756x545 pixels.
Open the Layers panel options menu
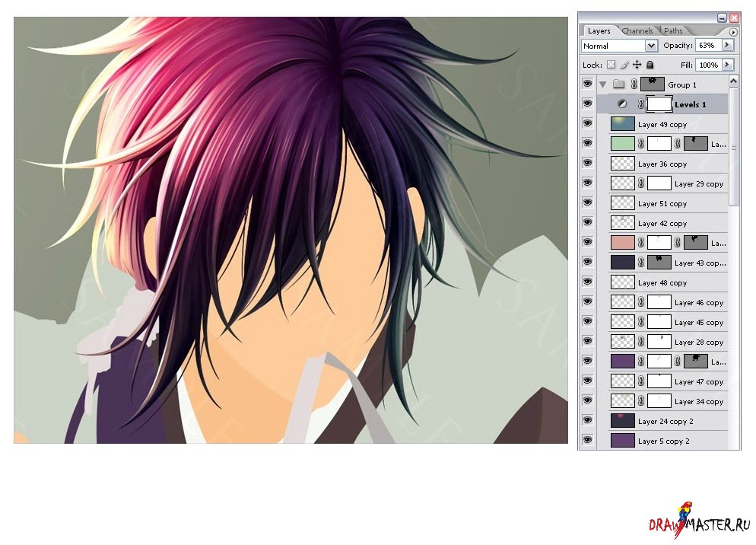[733, 32]
